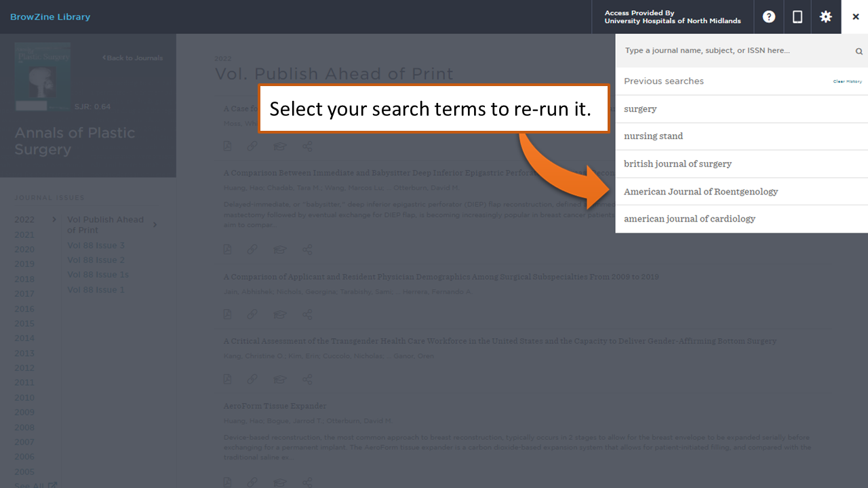The height and width of the screenshot is (488, 868).
Task: Open Vol 88 Issue 1s
Action: pyautogui.click(x=98, y=275)
